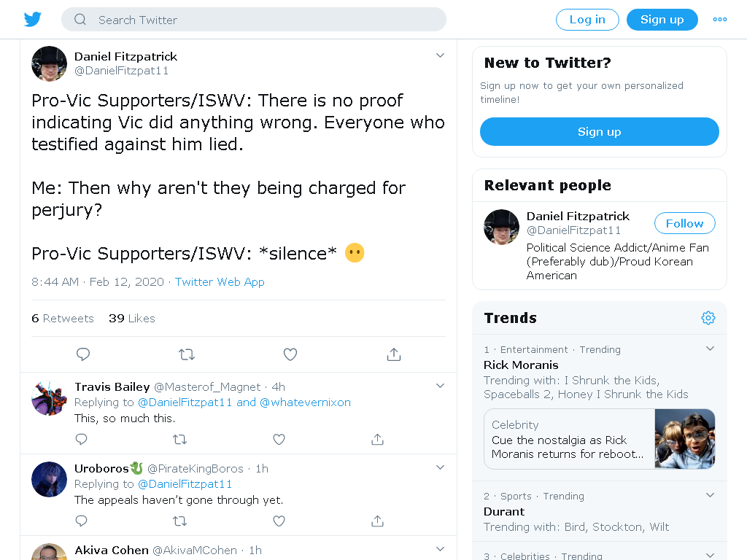Image resolution: width=747 pixels, height=560 pixels.
Task: Open Trends settings gear icon
Action: (x=708, y=318)
